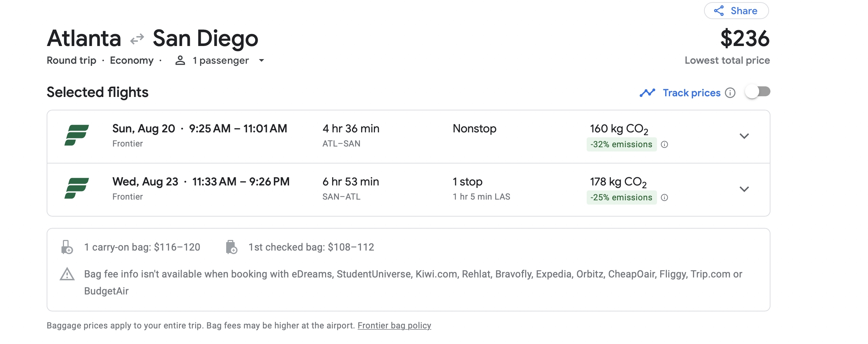Click the $236 lowest total price
Viewport: 868px width, 344px height.
(x=745, y=38)
